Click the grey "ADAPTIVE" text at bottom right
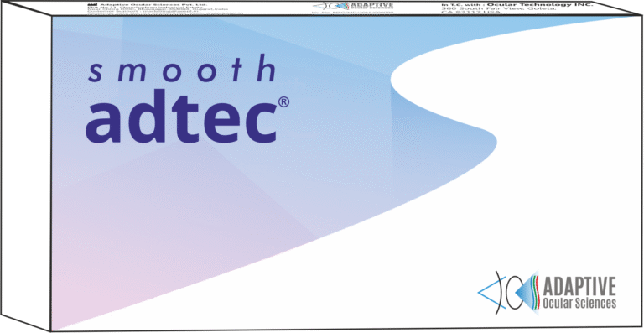 coord(579,286)
